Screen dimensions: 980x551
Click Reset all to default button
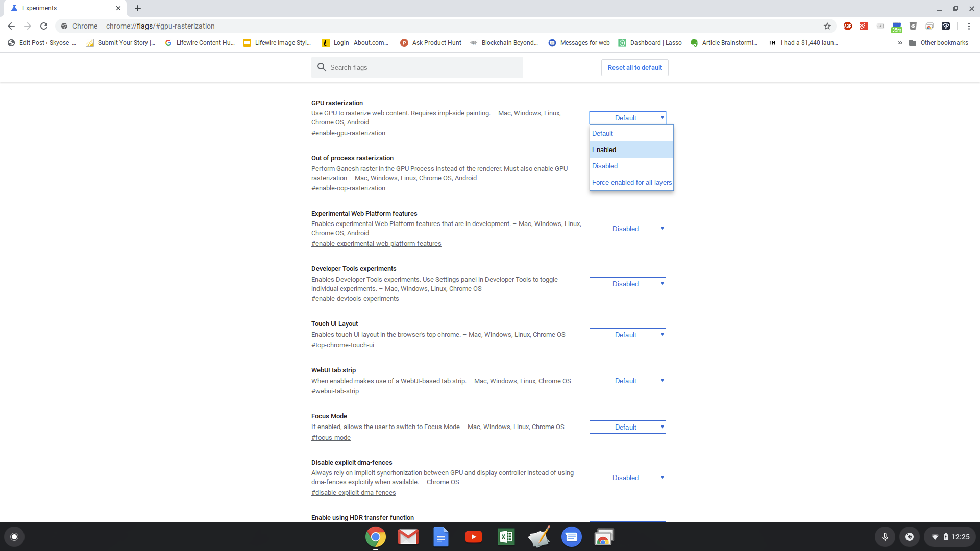point(633,67)
